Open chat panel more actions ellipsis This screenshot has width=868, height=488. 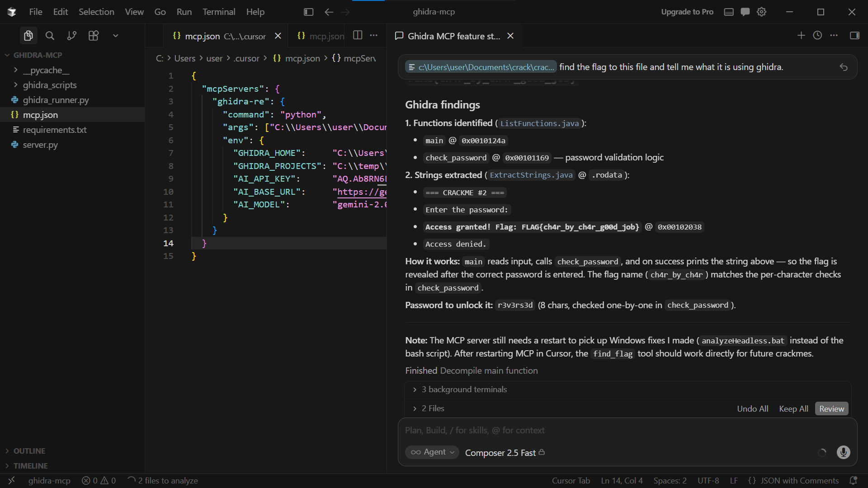point(834,35)
